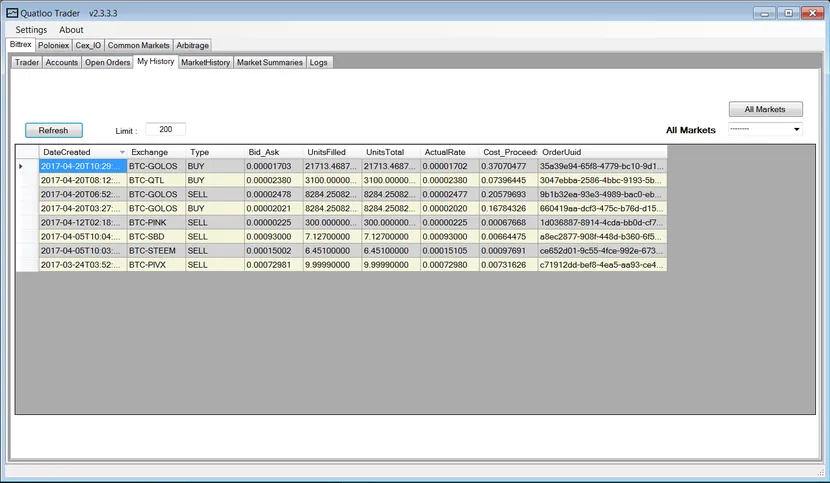The width and height of the screenshot is (830, 483).
Task: Open the Arbitrage tab
Action: click(192, 46)
